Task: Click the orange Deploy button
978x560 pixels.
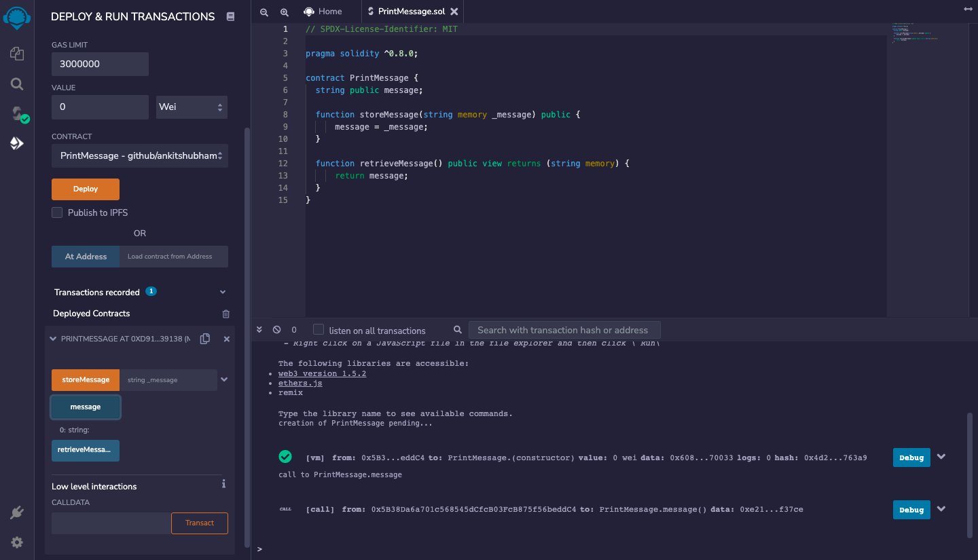Action: (86, 189)
